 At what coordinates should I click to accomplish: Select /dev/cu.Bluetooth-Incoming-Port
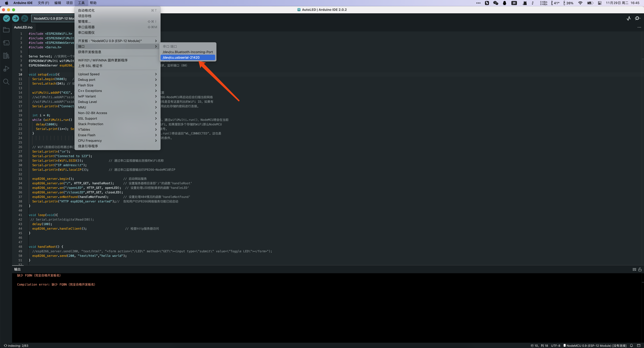click(188, 52)
